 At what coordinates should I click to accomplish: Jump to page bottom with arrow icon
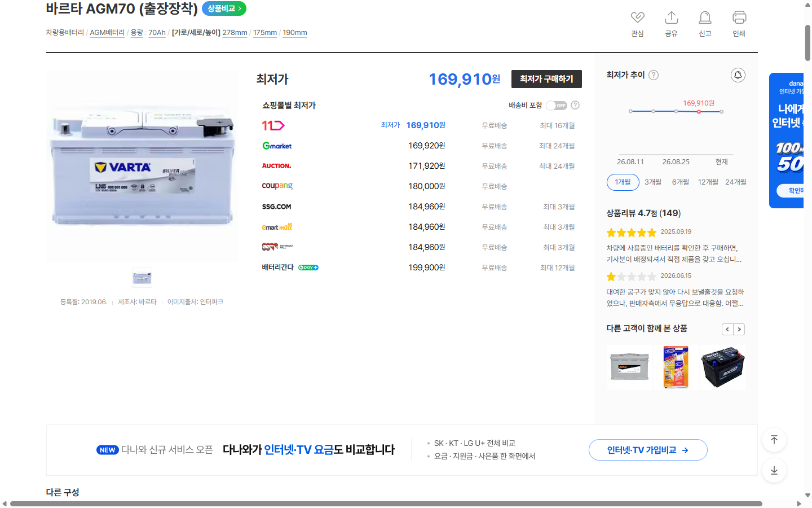tap(774, 470)
